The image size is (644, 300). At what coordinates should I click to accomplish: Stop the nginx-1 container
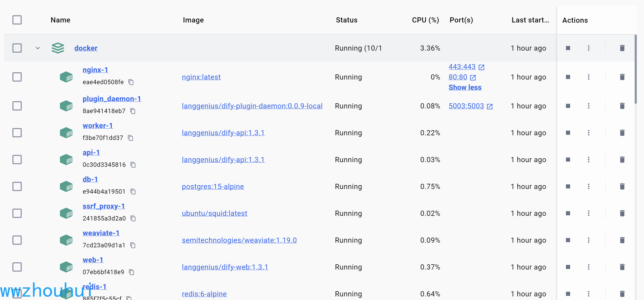(x=568, y=77)
